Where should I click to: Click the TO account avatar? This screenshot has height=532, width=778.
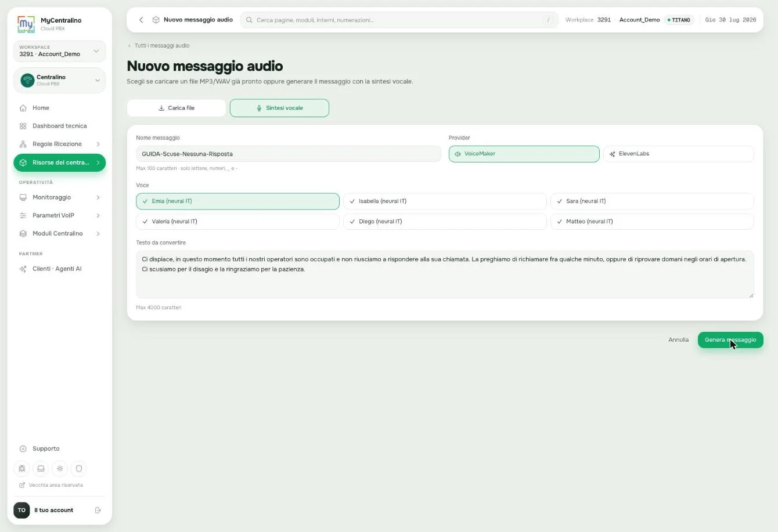[x=21, y=510]
